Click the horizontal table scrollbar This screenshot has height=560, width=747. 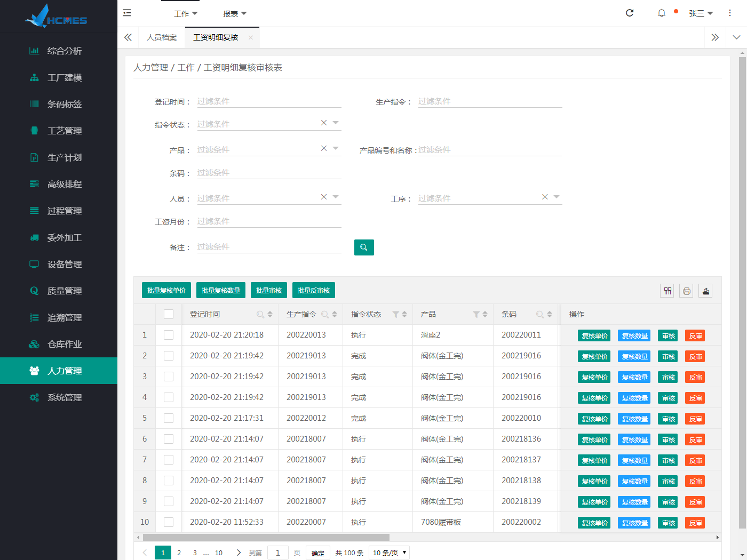[266, 537]
